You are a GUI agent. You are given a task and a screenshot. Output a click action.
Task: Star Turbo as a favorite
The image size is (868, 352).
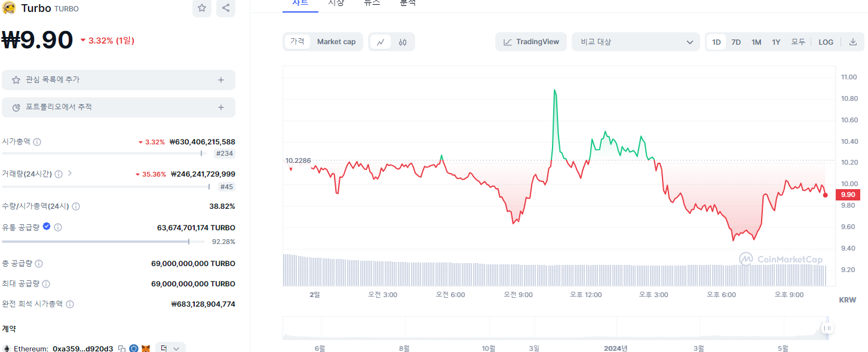point(202,8)
